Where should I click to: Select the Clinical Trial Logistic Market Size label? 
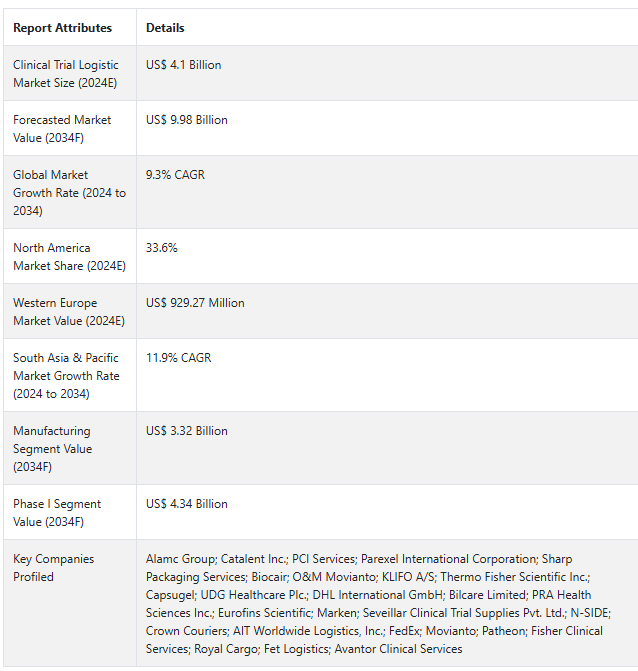click(x=67, y=73)
